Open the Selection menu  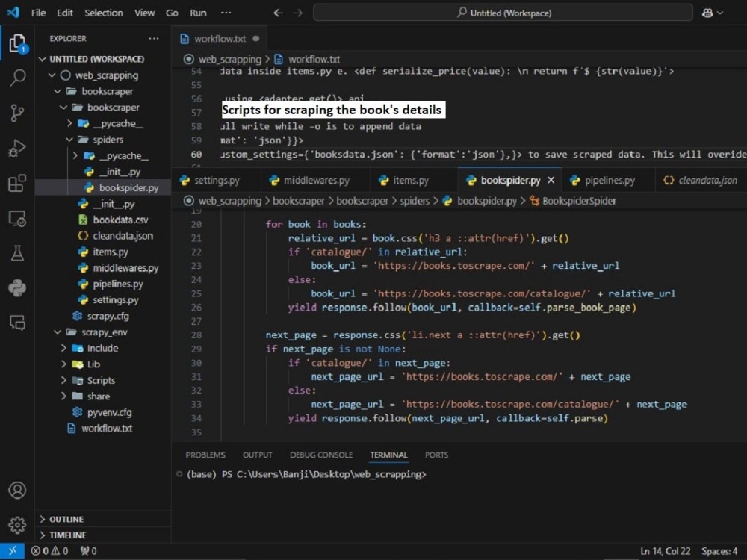click(x=103, y=13)
